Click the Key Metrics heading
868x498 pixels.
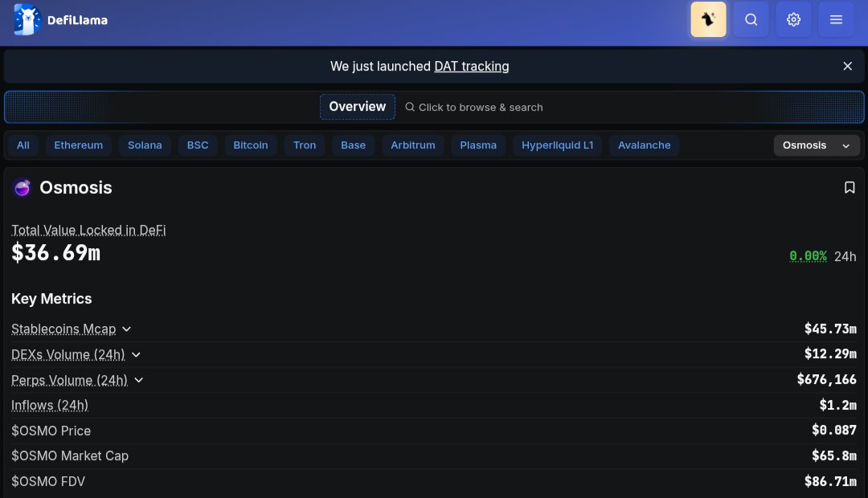pyautogui.click(x=51, y=299)
